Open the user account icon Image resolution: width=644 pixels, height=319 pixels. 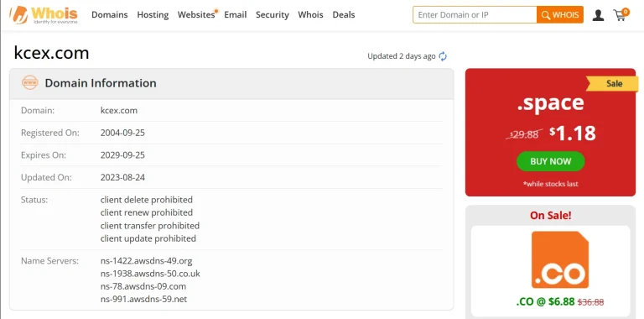(598, 15)
